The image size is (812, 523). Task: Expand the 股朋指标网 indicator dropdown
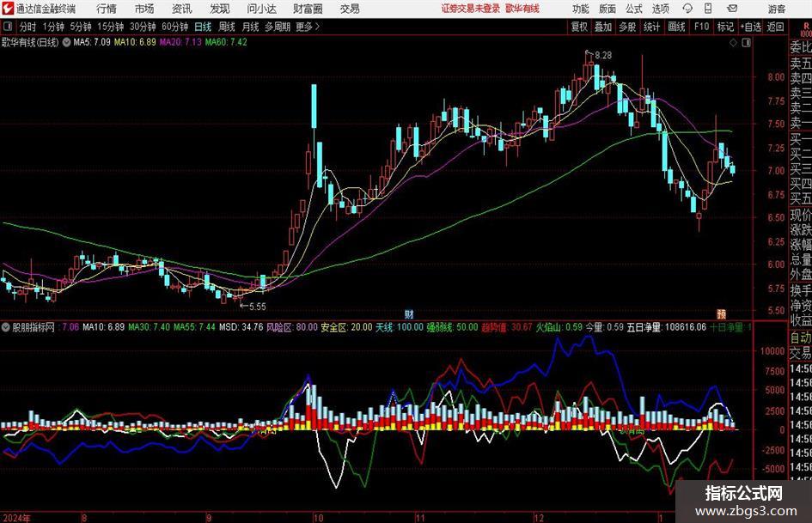click(x=6, y=327)
